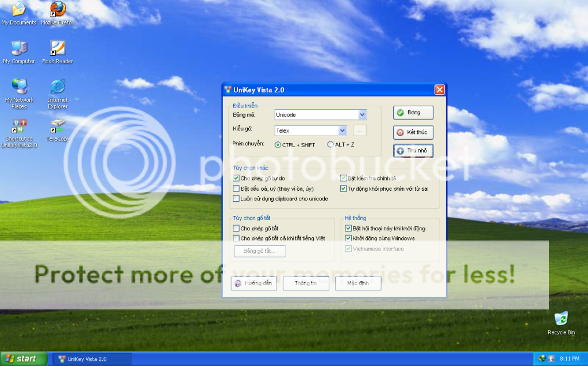This screenshot has width=588, height=366.
Task: Click the 'Kiểu gõ:' label
Action: click(x=242, y=129)
